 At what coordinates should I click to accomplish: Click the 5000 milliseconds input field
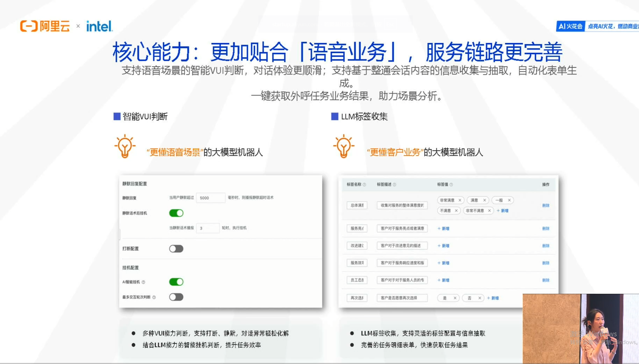click(x=210, y=198)
